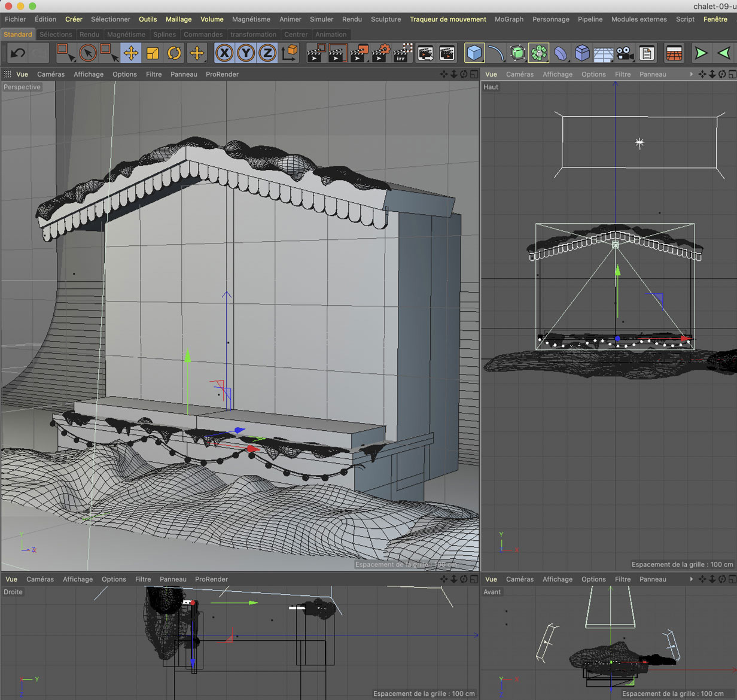Open Caméras dropdown in Perspective viewport

click(51, 74)
